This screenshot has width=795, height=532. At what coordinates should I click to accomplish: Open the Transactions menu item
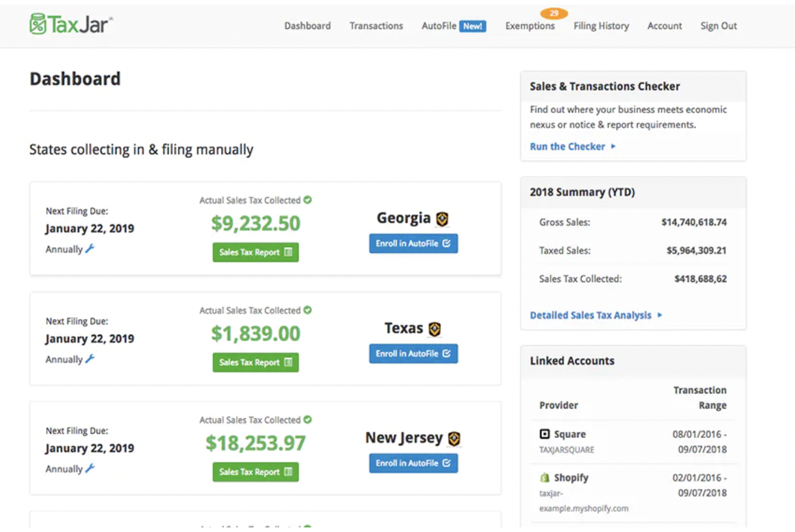click(x=376, y=26)
